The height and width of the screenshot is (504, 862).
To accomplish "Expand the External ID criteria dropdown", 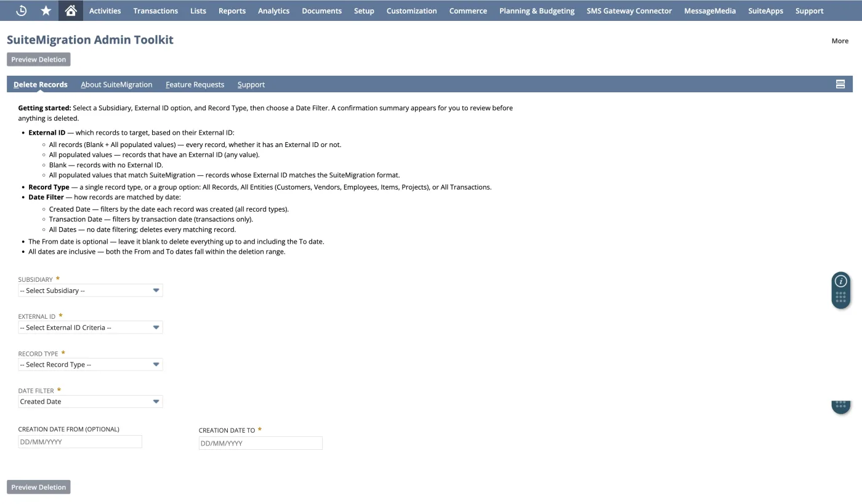I will 91,327.
